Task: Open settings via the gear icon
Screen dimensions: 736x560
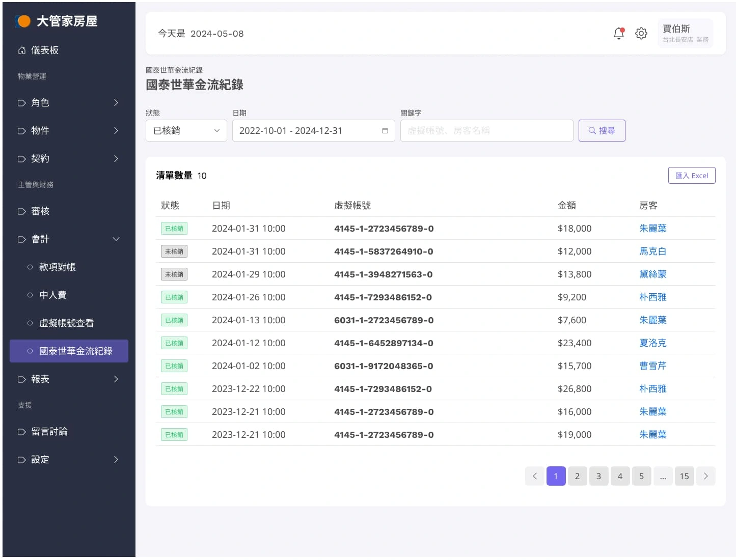Action: (641, 33)
